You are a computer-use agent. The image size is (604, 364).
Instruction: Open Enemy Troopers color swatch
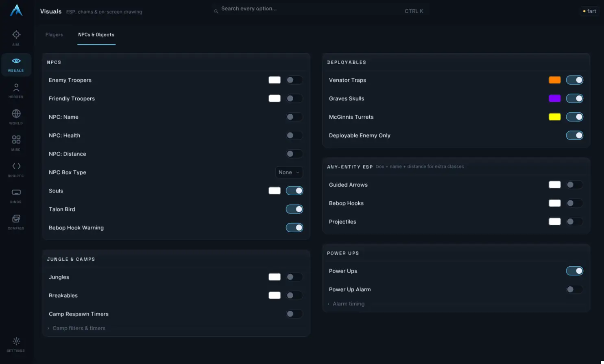(275, 80)
